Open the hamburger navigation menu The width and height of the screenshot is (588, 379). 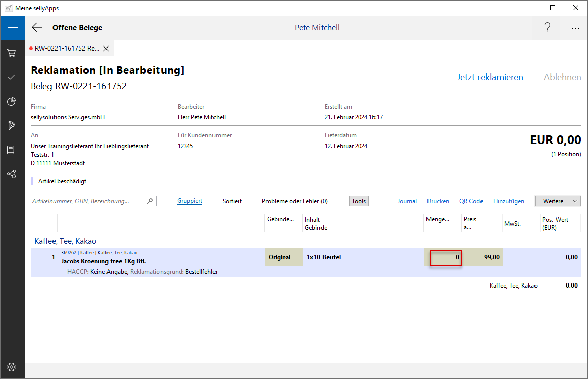coord(12,28)
